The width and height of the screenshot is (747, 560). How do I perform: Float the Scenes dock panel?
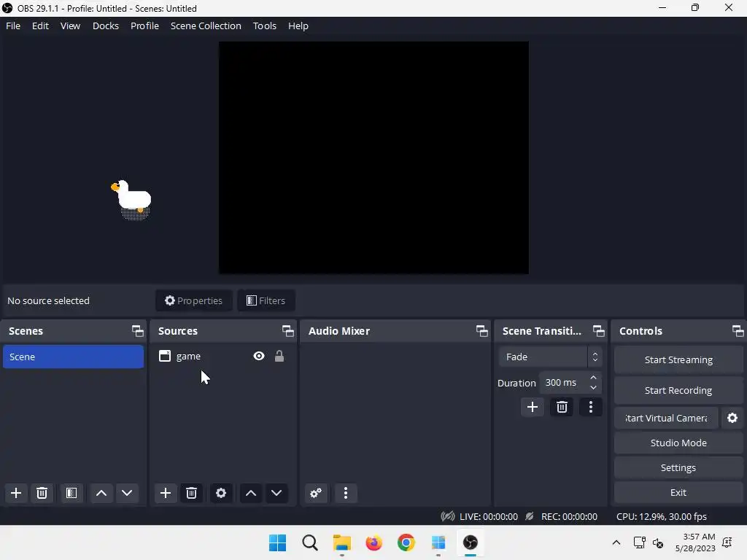click(138, 331)
